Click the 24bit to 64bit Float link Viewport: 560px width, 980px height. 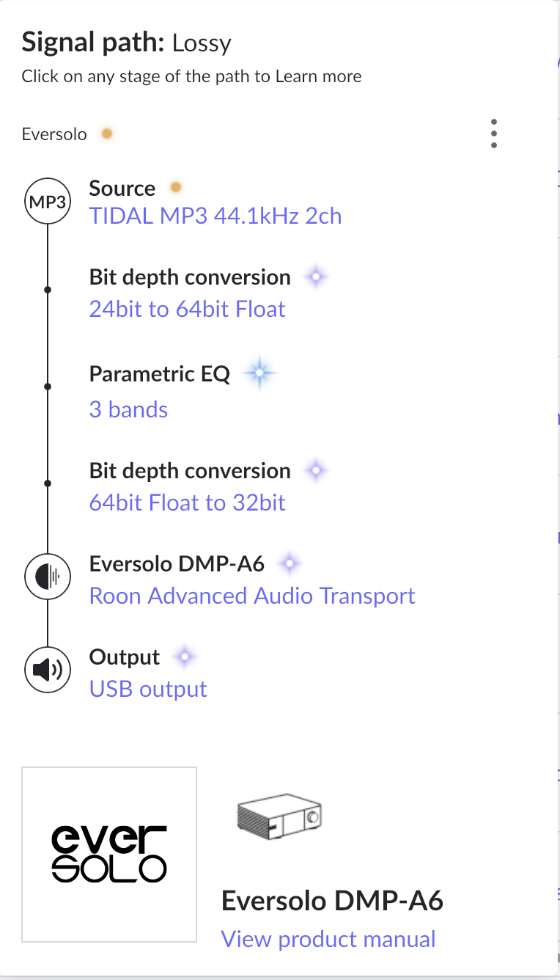[187, 309]
